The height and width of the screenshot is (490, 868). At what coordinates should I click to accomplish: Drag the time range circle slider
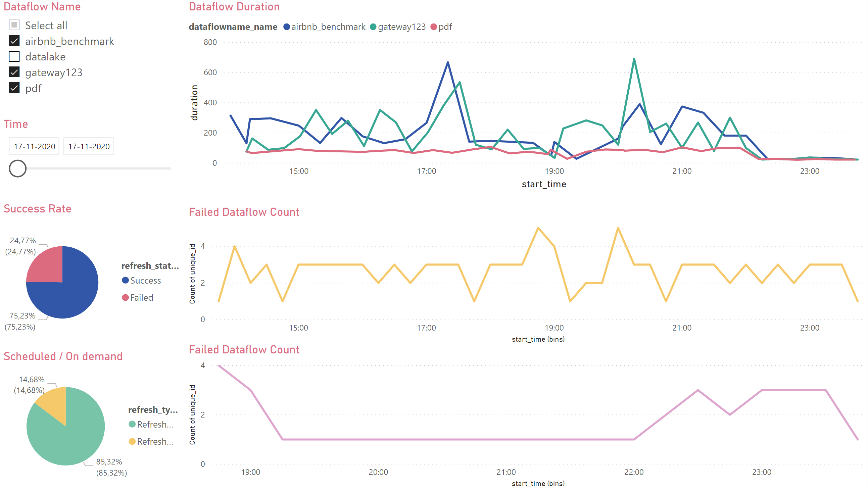click(18, 168)
